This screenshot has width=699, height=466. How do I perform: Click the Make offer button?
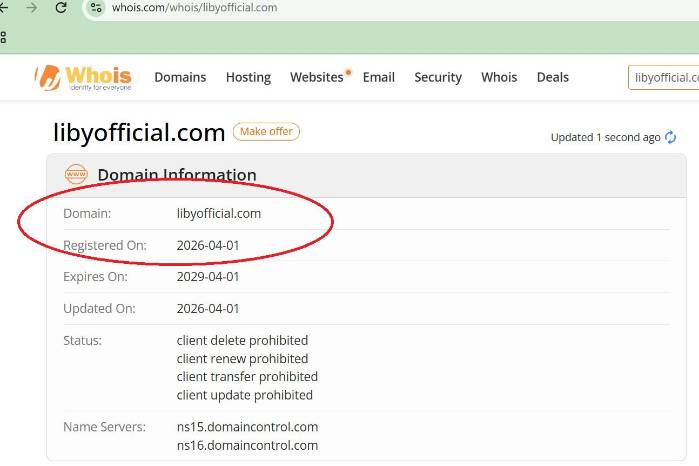click(266, 132)
